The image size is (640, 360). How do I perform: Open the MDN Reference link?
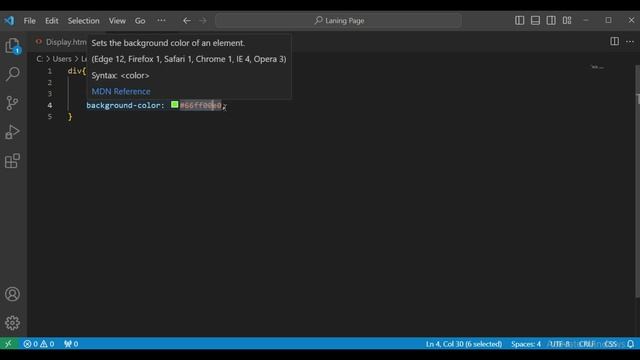tap(121, 91)
